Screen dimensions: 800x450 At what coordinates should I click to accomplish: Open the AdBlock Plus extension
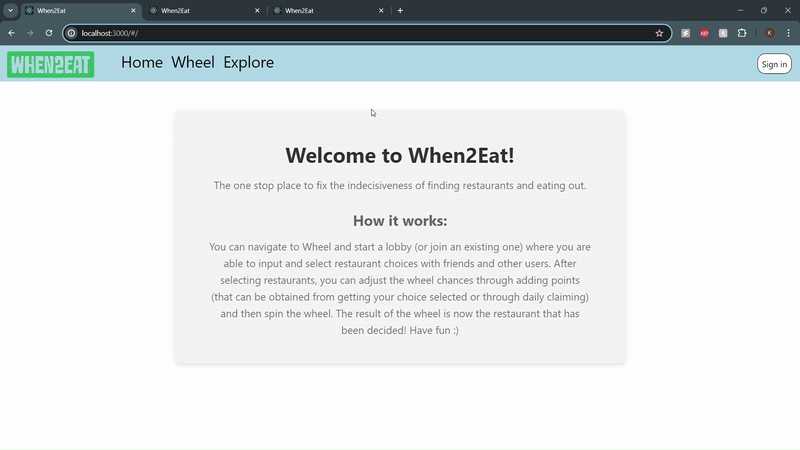click(x=704, y=33)
